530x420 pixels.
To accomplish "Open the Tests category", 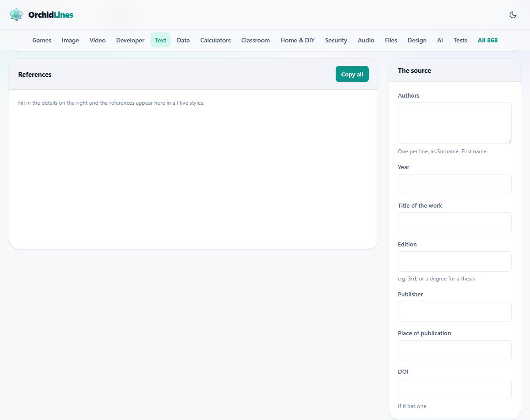I will point(460,40).
